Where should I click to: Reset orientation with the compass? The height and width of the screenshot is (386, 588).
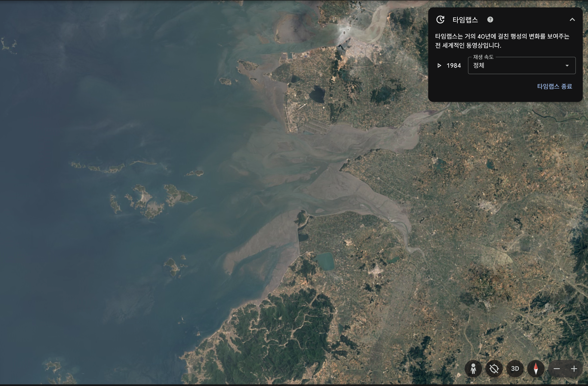coord(536,369)
